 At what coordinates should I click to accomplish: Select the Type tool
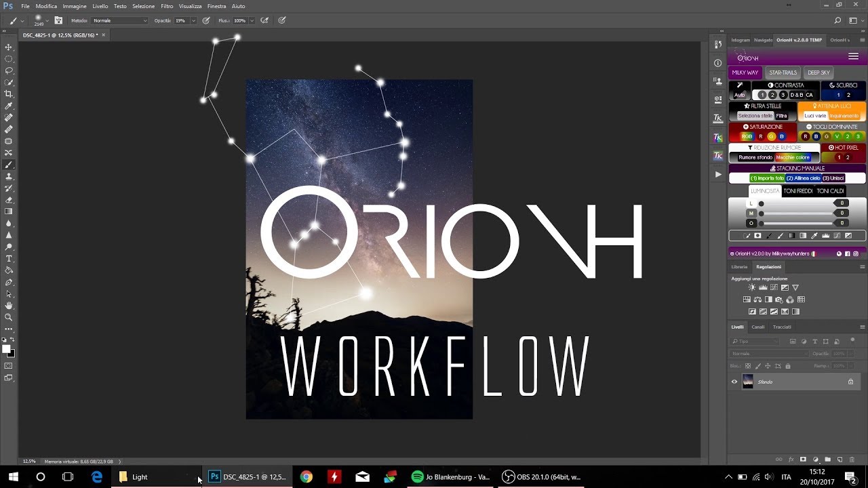coord(9,258)
